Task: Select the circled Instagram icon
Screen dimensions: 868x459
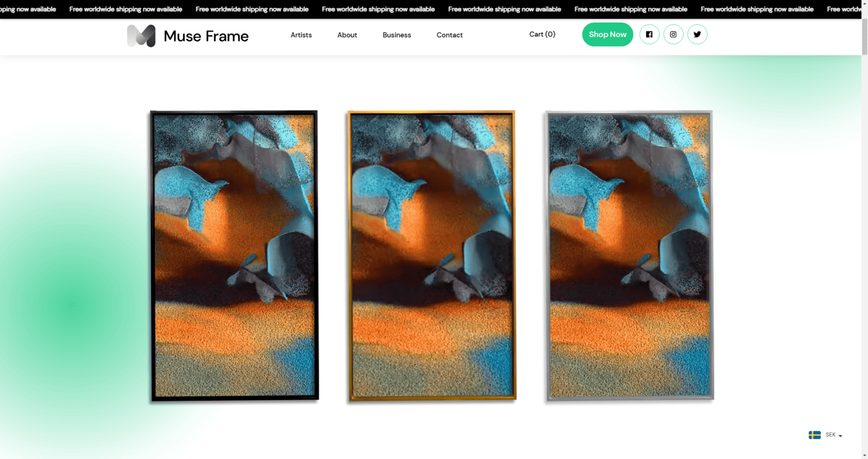Action: coord(673,34)
